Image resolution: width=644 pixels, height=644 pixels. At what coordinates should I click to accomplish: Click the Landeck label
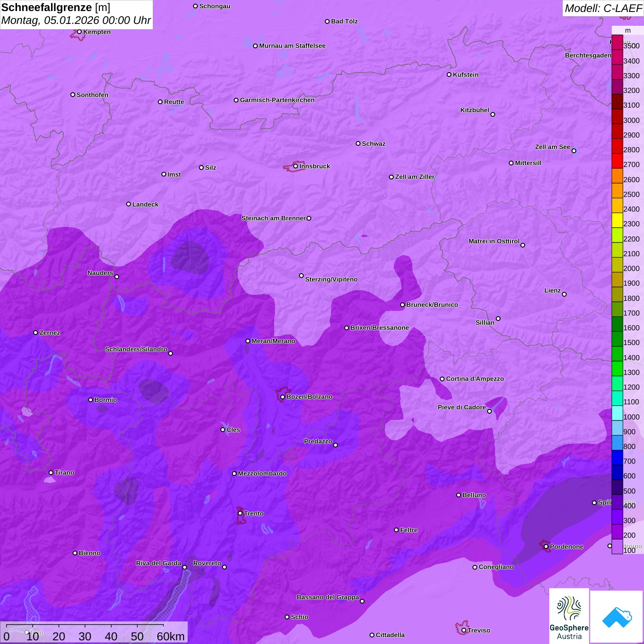click(x=145, y=204)
